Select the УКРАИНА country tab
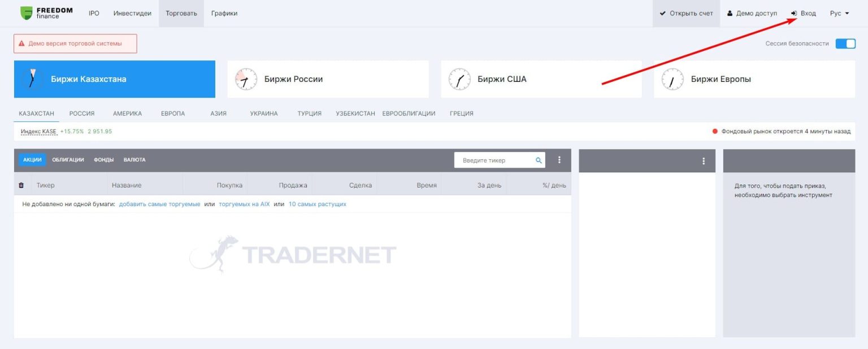 click(263, 114)
